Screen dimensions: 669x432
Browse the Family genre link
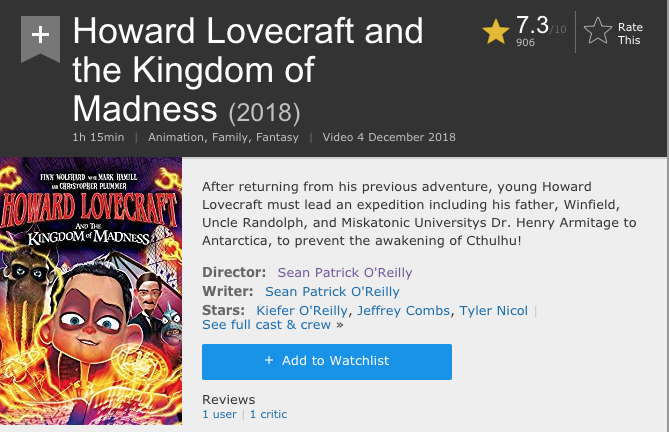[x=232, y=136]
